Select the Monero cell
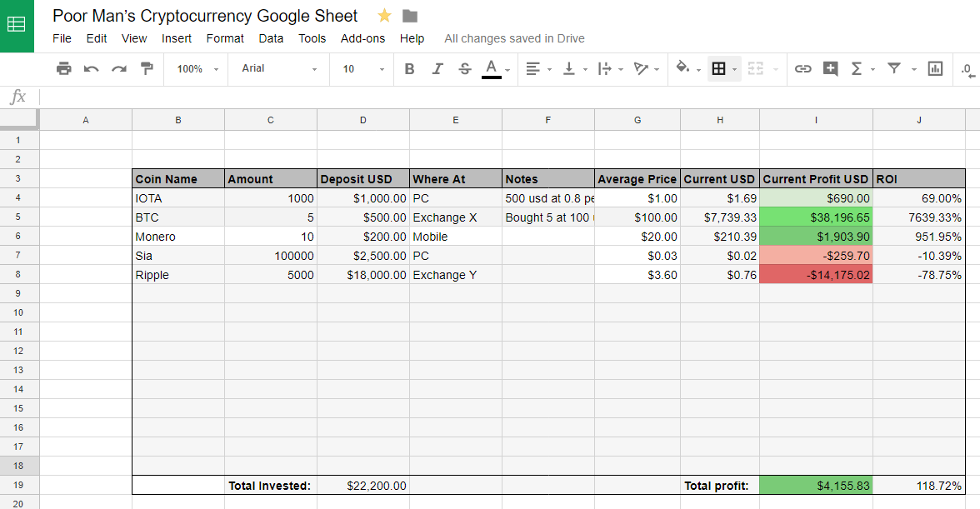Viewport: 980px width, 509px height. pyautogui.click(x=178, y=237)
